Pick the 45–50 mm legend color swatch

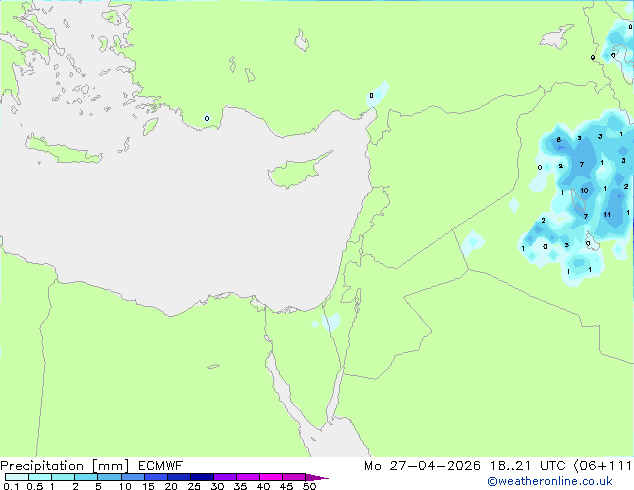294,477
